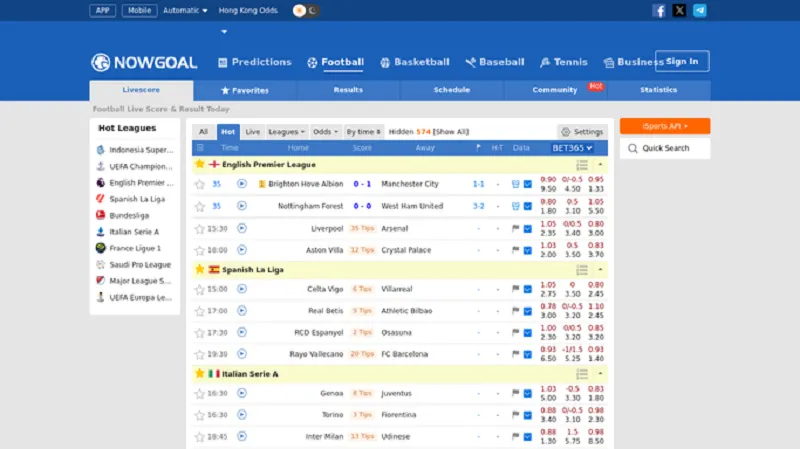Click the X (Twitter) social icon
Image resolution: width=800 pixels, height=449 pixels.
(680, 10)
